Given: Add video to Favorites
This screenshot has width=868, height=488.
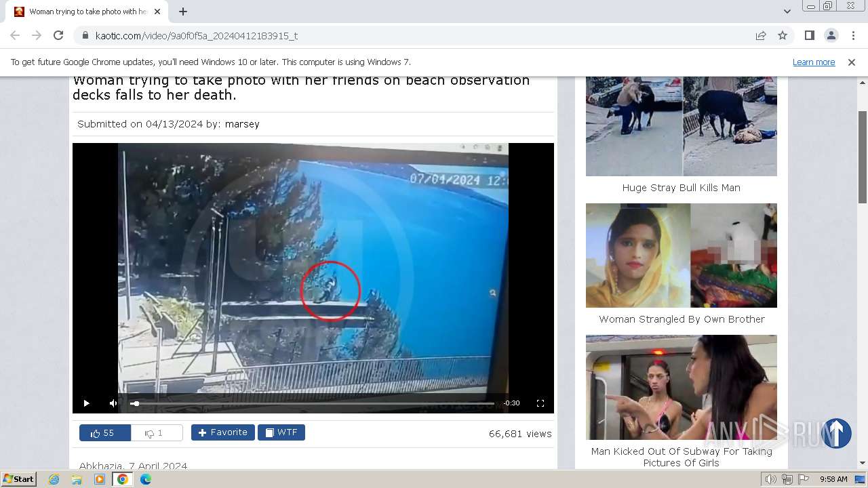Looking at the screenshot, I should pyautogui.click(x=223, y=432).
